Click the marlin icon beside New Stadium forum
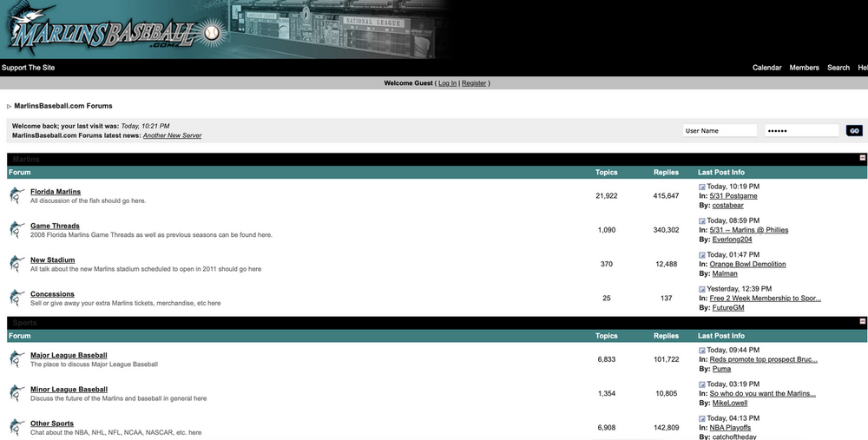The width and height of the screenshot is (868, 440). click(17, 264)
